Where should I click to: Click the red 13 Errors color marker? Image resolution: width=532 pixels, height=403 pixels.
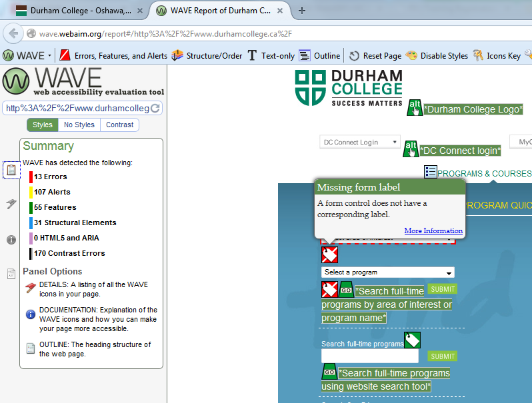click(x=31, y=177)
